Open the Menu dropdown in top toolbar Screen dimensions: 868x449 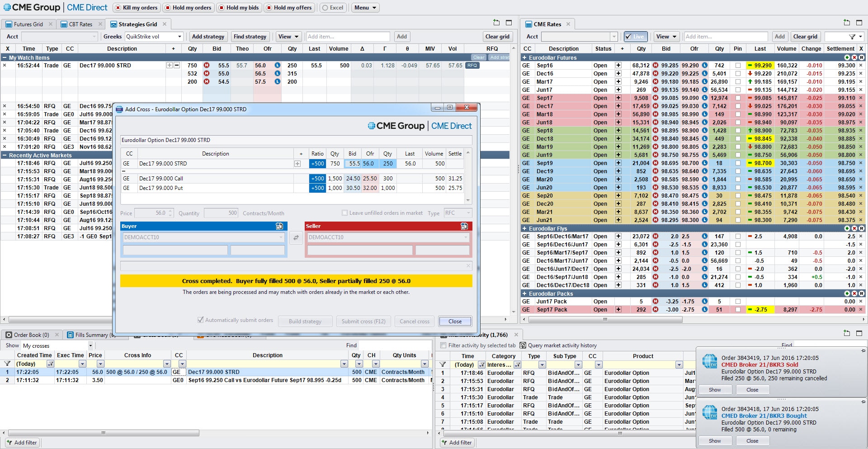[365, 8]
